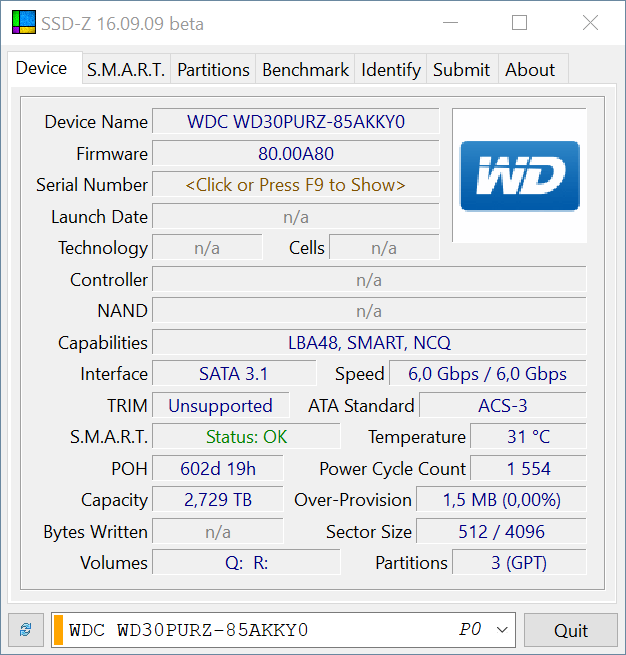Click the Quit button

(571, 630)
